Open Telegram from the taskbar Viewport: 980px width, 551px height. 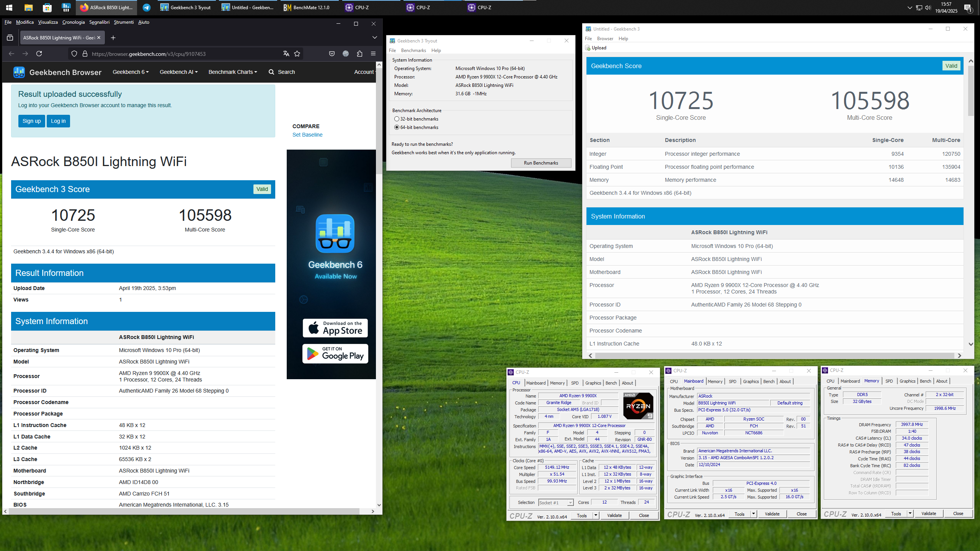[x=147, y=7]
